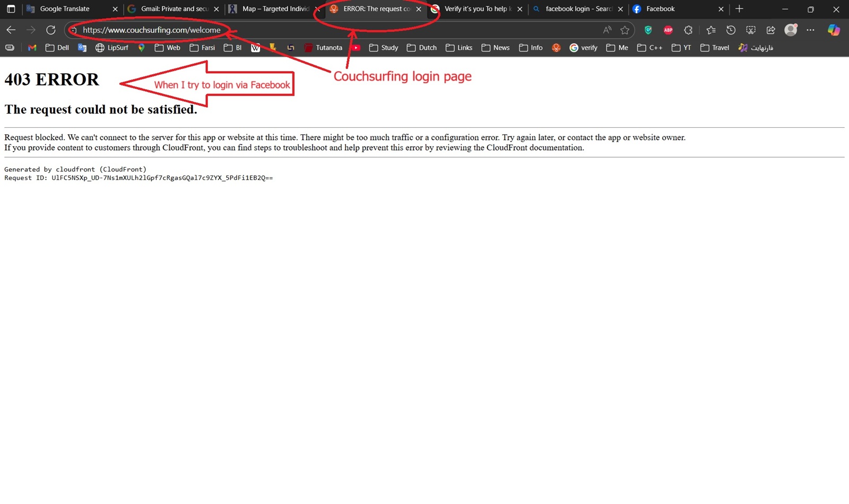Click the Adblock Plus extension icon
849x504 pixels.
[668, 30]
